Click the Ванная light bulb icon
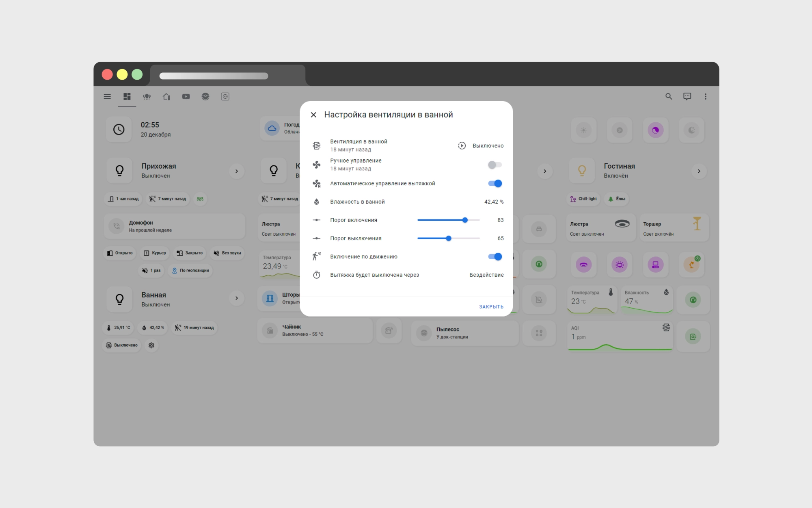Image resolution: width=812 pixels, height=508 pixels. point(119,300)
